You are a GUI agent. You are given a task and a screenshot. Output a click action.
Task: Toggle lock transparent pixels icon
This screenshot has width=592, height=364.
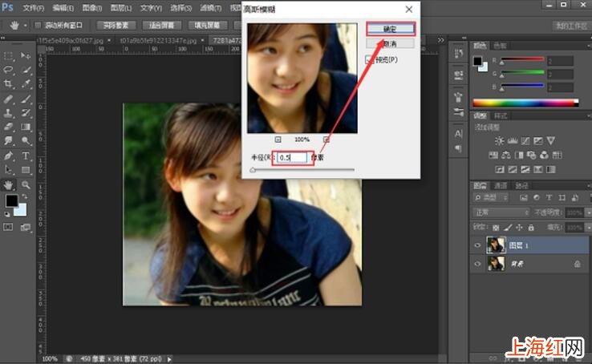[x=496, y=228]
